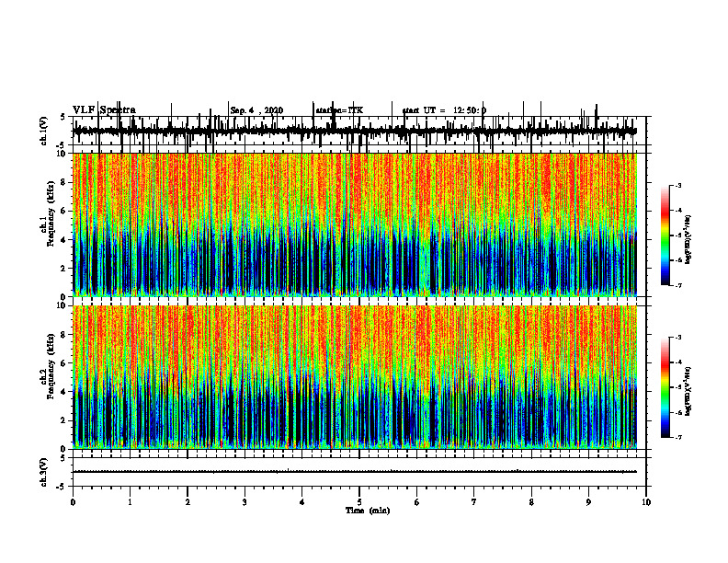Screen dimensions: 728x563
Task: Click the ch.1 colorbar 'log(PSD)' label
Action: 688,240
